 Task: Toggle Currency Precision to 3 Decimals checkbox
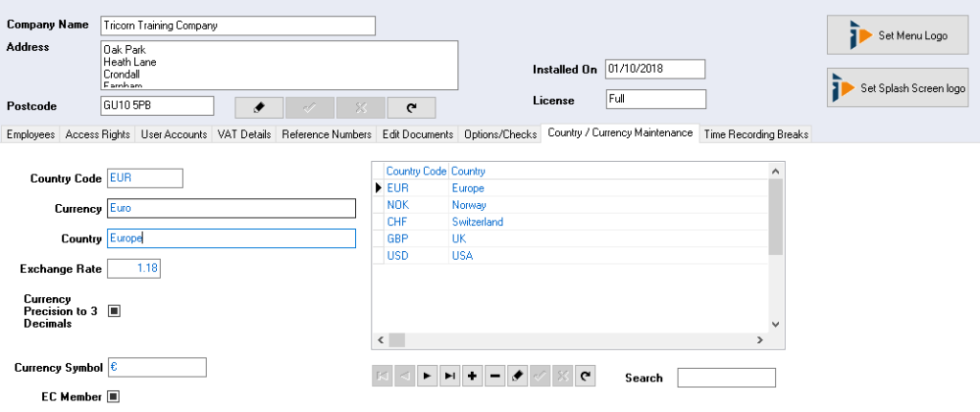point(113,310)
